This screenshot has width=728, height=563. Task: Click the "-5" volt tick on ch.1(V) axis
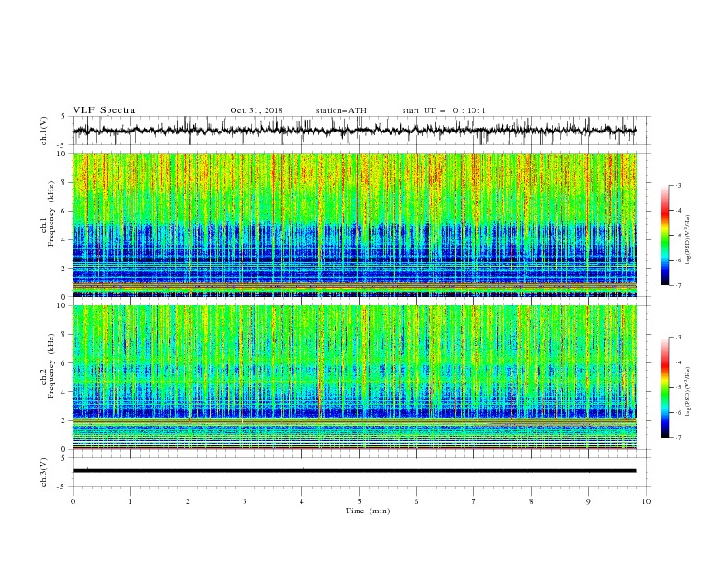point(62,145)
